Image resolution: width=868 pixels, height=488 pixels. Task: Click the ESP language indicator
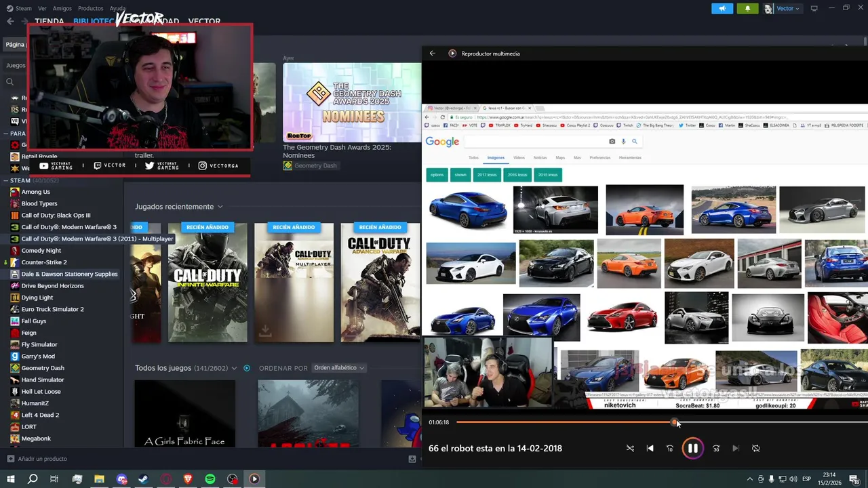[x=807, y=479]
